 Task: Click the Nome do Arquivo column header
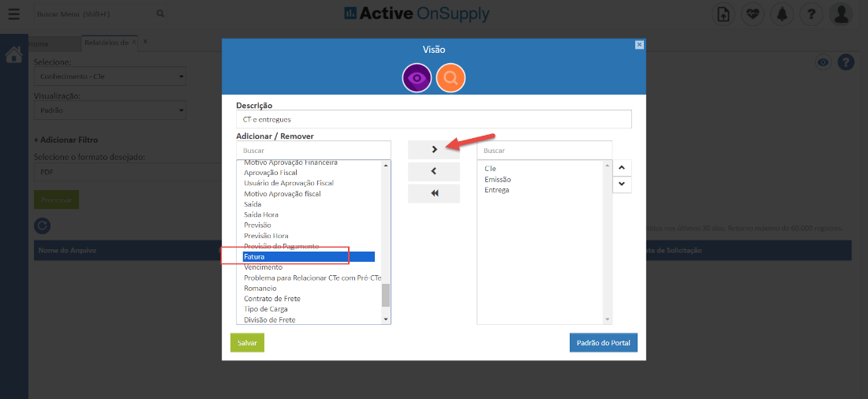68,250
